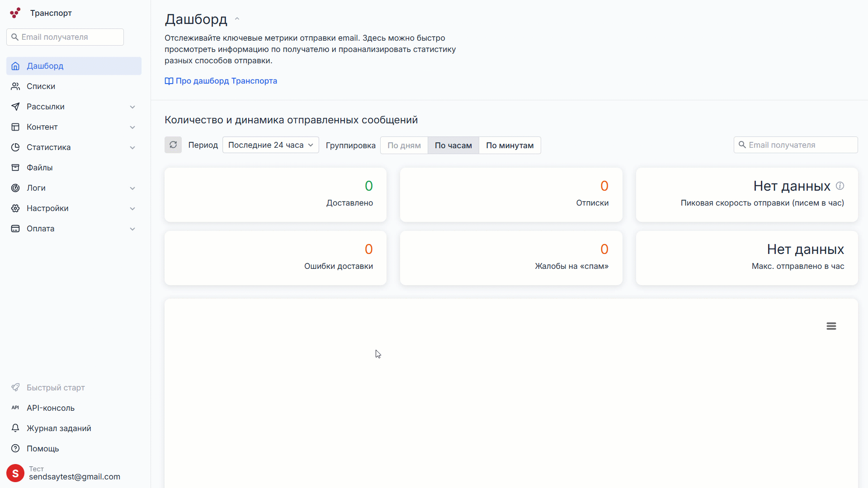
Task: Expand the Рассылки sidebar section
Action: pos(132,107)
